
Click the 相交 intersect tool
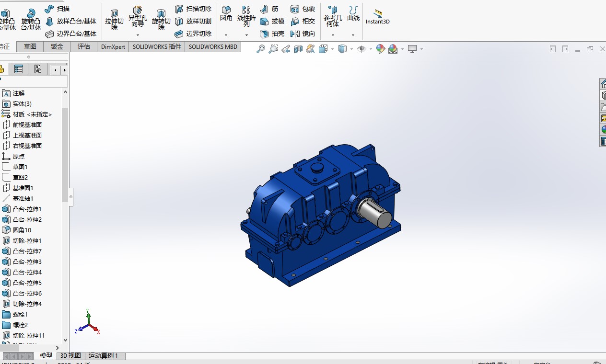point(303,21)
